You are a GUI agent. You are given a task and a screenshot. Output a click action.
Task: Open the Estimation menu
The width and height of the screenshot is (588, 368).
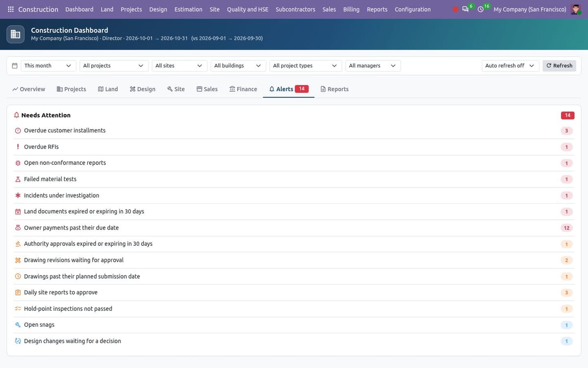point(188,9)
